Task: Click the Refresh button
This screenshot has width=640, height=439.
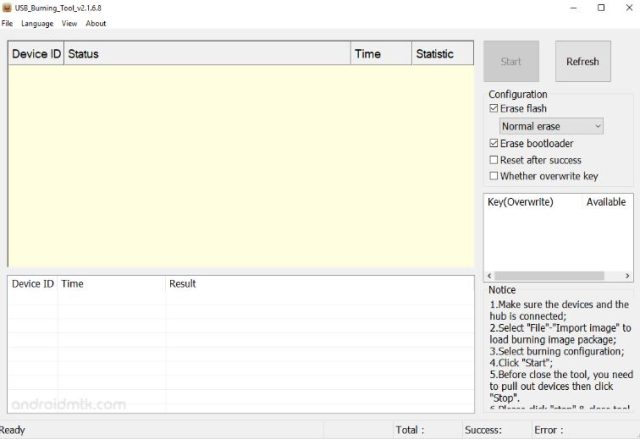Action: (x=582, y=61)
